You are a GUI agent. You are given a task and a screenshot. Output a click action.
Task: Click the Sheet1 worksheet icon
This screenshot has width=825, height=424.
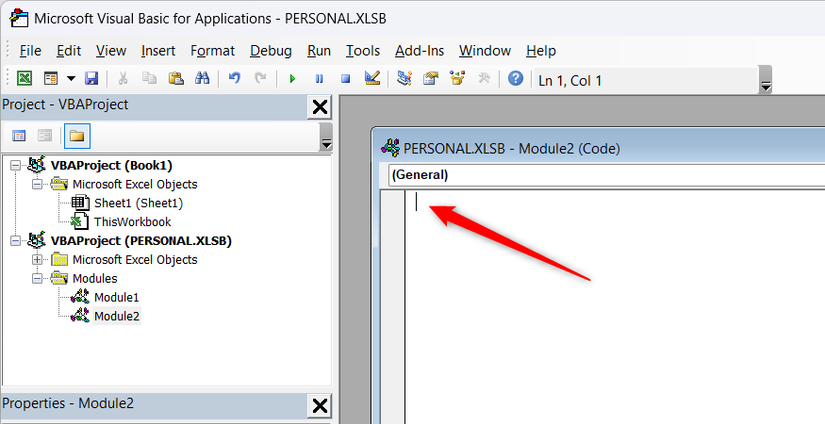[x=80, y=203]
